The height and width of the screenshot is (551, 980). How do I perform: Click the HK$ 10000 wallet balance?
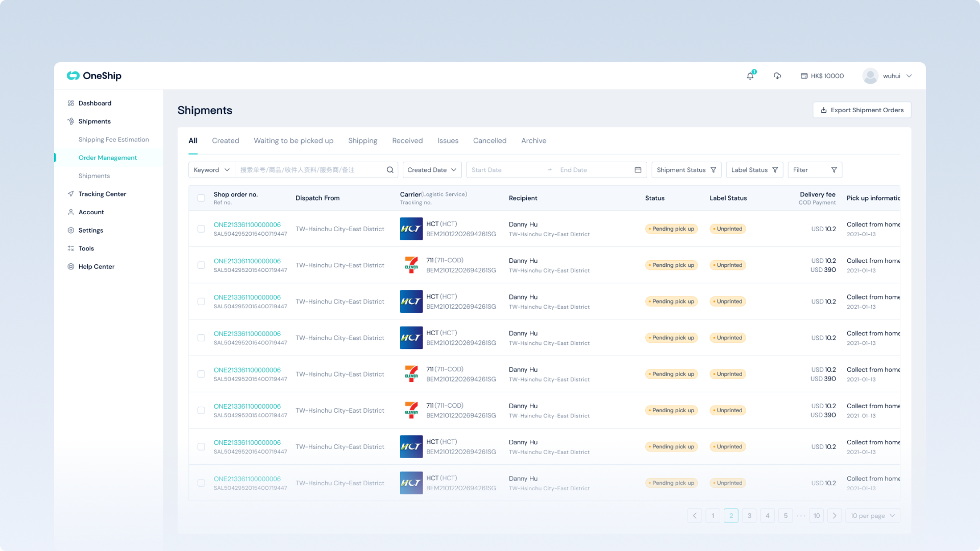822,76
